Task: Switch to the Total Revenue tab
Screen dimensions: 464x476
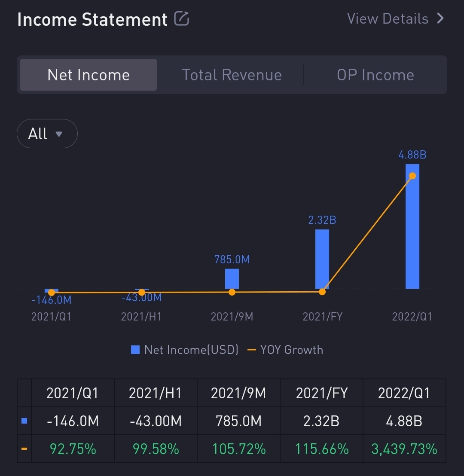Action: [x=232, y=75]
